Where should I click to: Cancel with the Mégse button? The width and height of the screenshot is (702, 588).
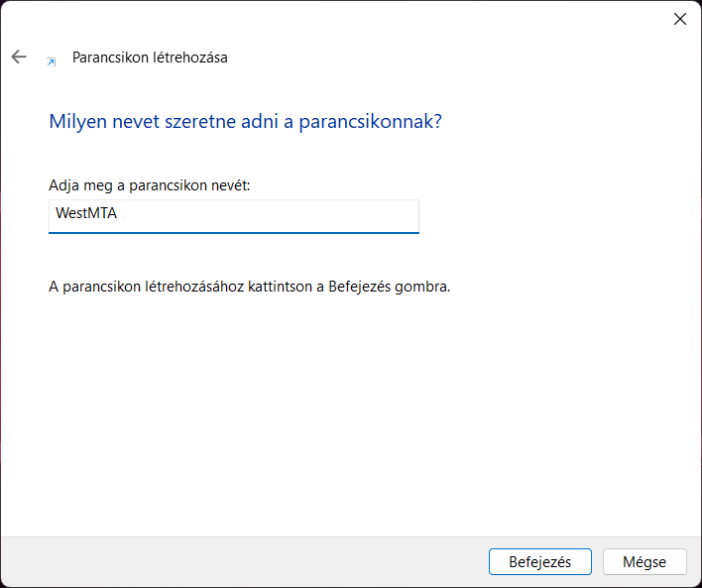point(644,561)
